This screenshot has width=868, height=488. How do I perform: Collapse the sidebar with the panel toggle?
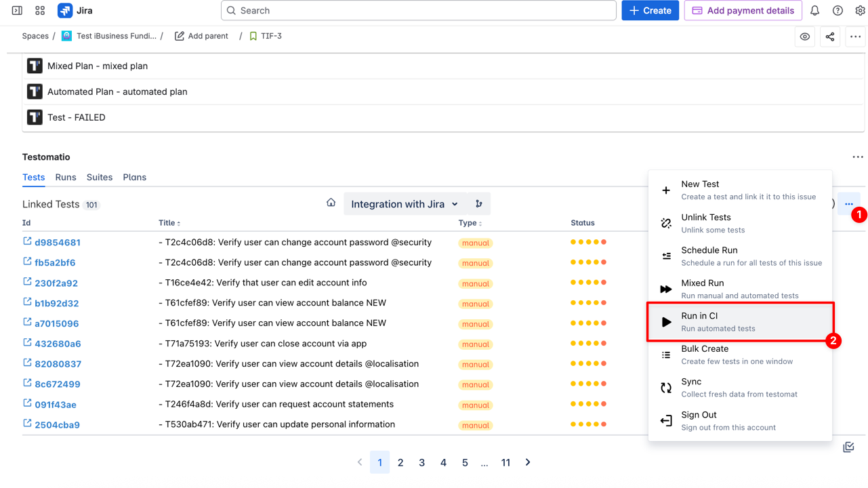coord(17,11)
